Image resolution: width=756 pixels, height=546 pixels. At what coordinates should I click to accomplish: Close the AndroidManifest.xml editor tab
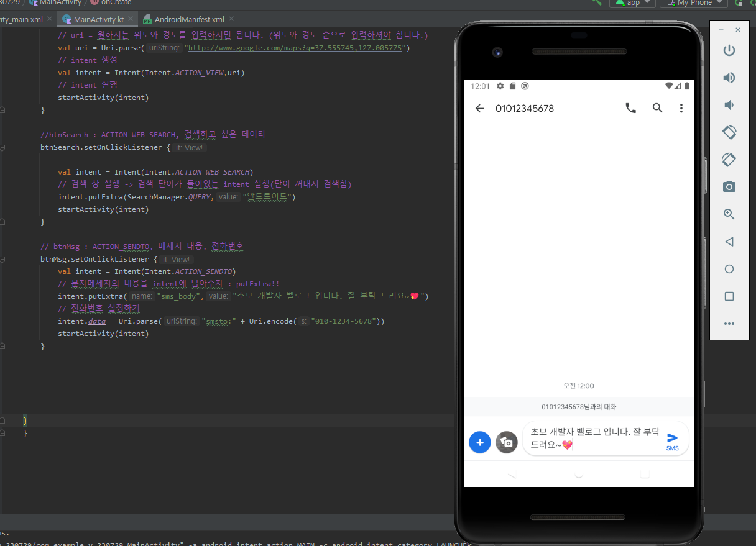(x=231, y=19)
